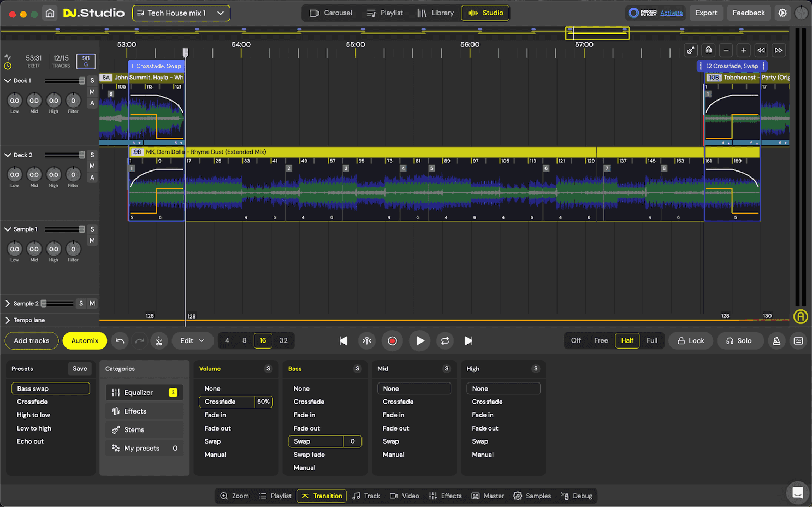Click the Automix button
The image size is (812, 507).
click(85, 341)
